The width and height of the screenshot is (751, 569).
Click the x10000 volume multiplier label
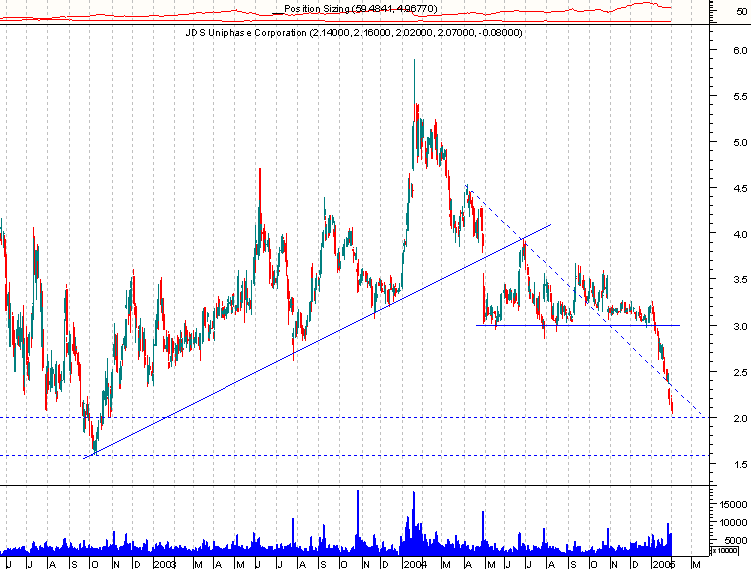point(725,550)
